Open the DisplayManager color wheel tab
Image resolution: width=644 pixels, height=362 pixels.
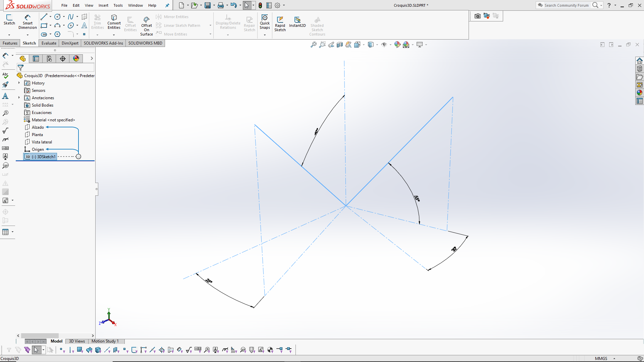coord(76,59)
